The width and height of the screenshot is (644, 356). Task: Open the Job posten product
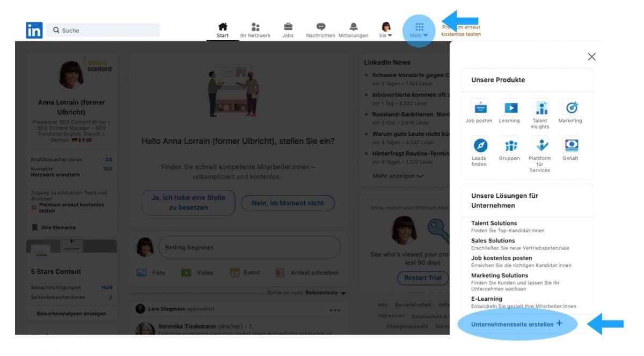(x=479, y=111)
